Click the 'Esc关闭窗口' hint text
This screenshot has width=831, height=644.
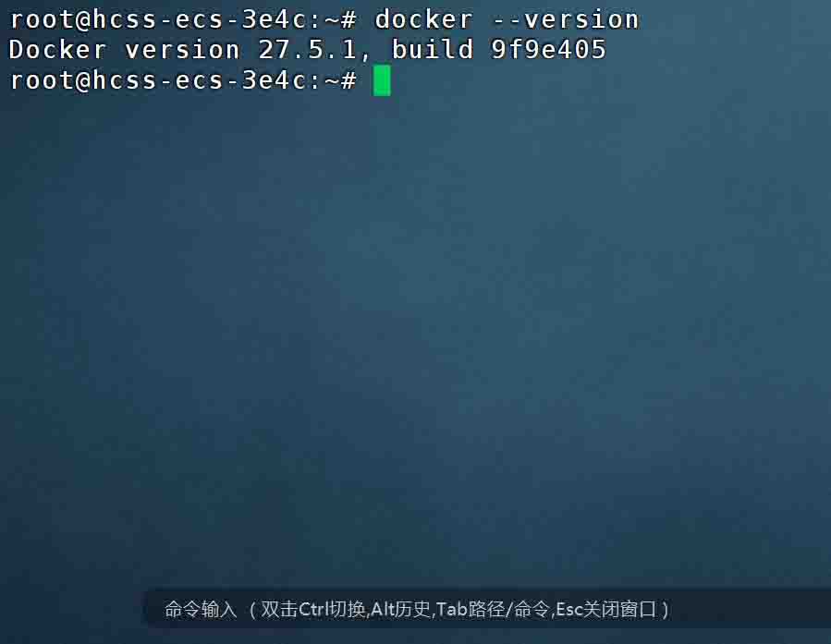[605, 609]
